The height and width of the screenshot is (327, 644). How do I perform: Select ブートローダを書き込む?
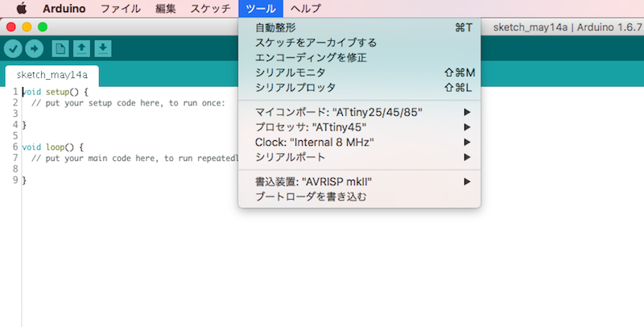(359, 197)
